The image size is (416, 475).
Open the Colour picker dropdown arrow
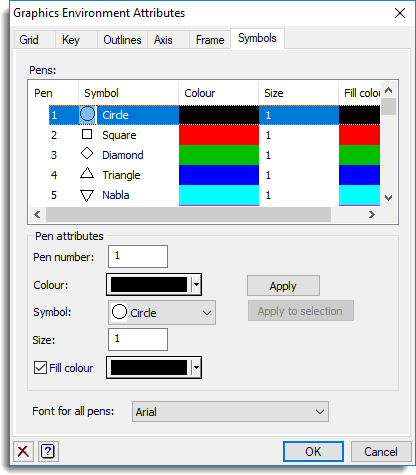(197, 285)
